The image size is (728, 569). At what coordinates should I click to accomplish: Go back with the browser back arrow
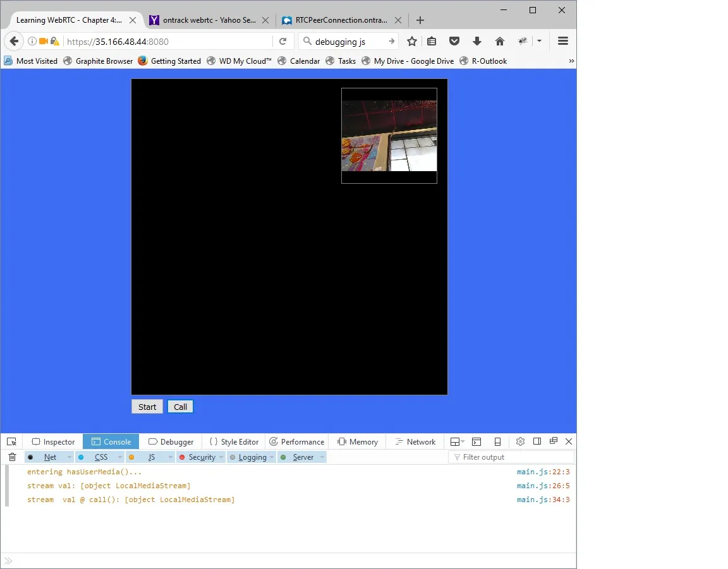14,41
